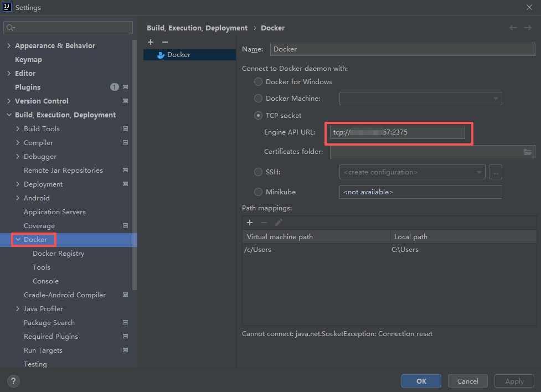Image resolution: width=541 pixels, height=392 pixels.
Task: Expand the Debugger node
Action: pyautogui.click(x=18, y=156)
